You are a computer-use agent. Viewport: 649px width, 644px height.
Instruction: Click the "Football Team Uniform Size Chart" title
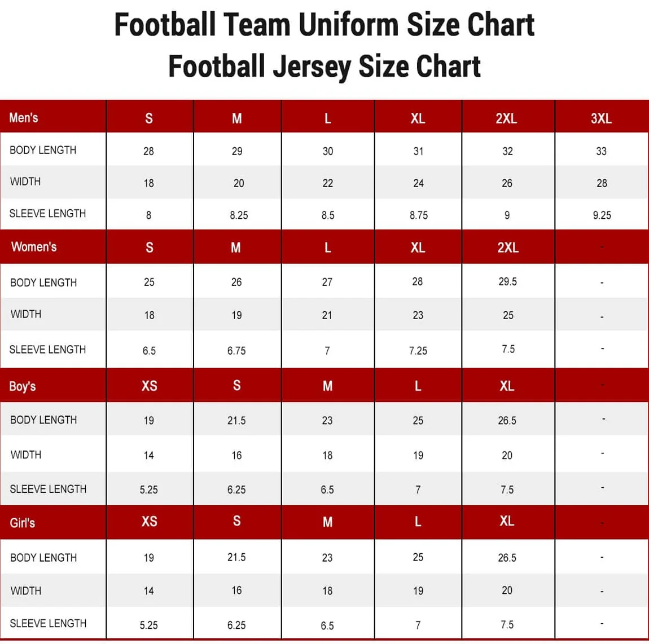click(x=324, y=25)
